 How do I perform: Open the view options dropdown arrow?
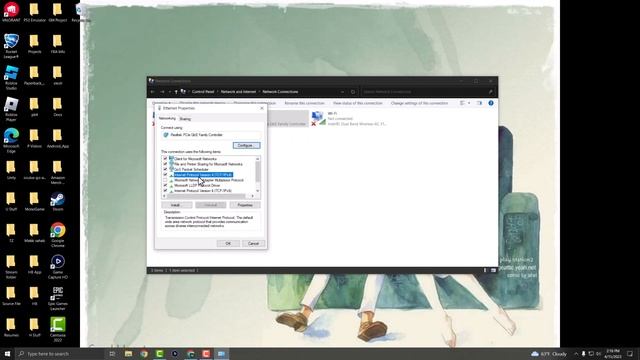469,103
